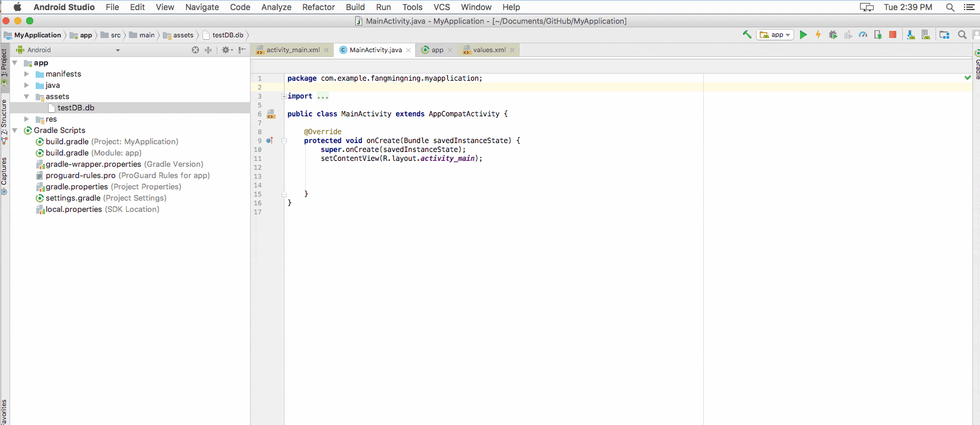The width and height of the screenshot is (980, 425).
Task: Expand the folded import statement
Action: [284, 96]
